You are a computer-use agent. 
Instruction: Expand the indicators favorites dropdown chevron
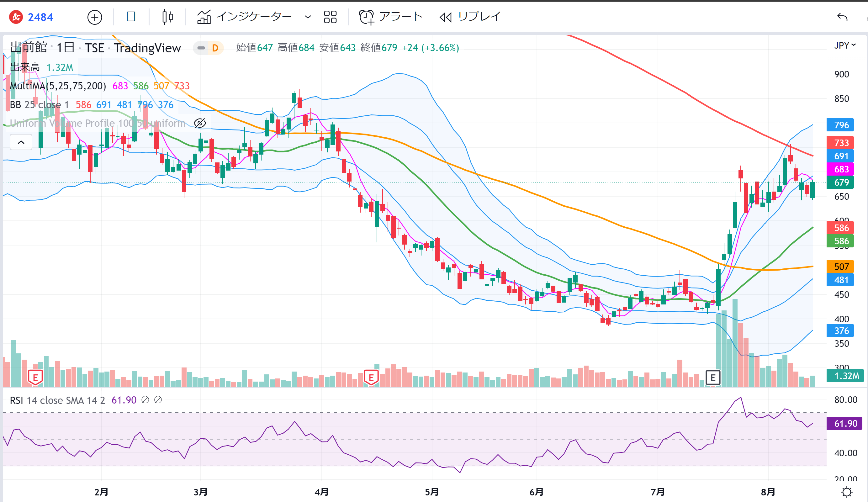click(x=308, y=17)
